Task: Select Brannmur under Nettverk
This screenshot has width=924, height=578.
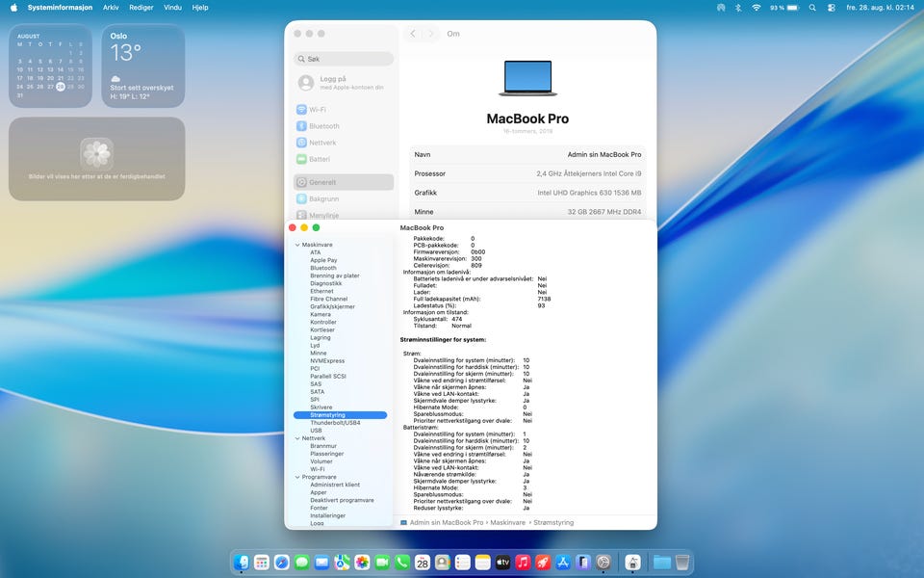Action: tap(323, 446)
